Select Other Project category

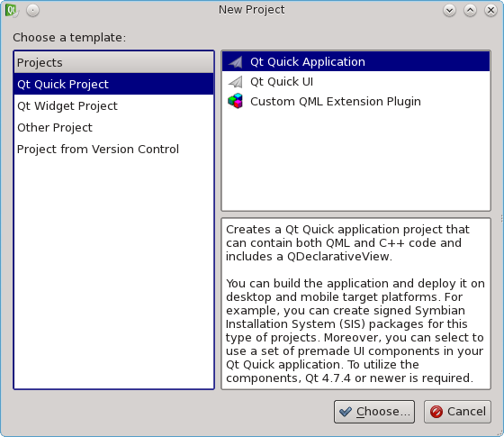(113, 127)
